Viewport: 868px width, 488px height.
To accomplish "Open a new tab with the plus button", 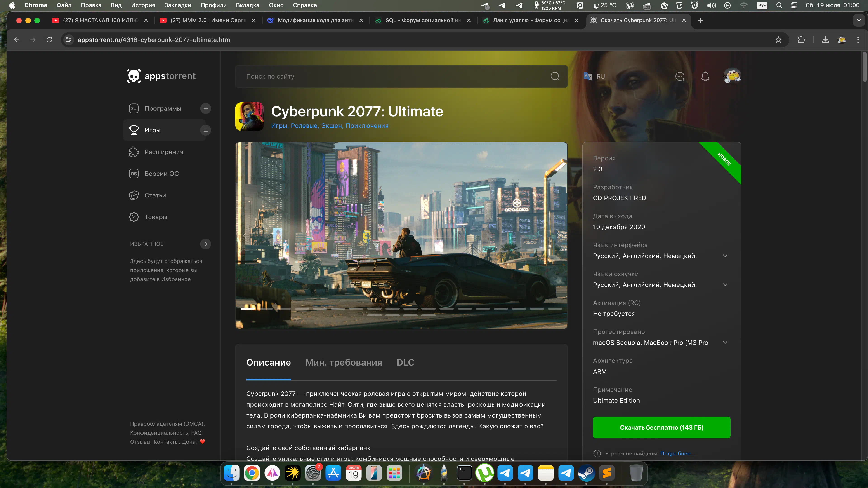I will point(700,20).
